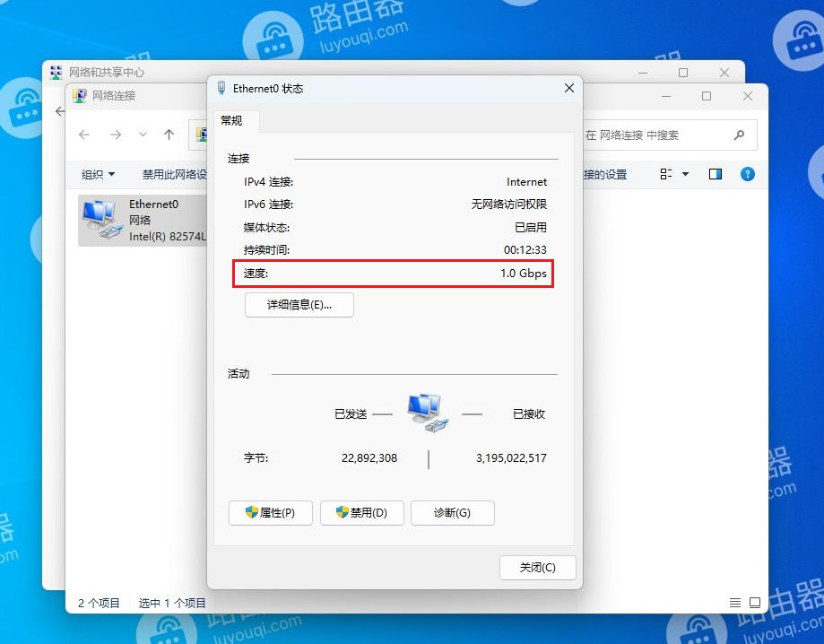Click the 网络连接 window title icon
This screenshot has width=824, height=644.
[x=80, y=96]
